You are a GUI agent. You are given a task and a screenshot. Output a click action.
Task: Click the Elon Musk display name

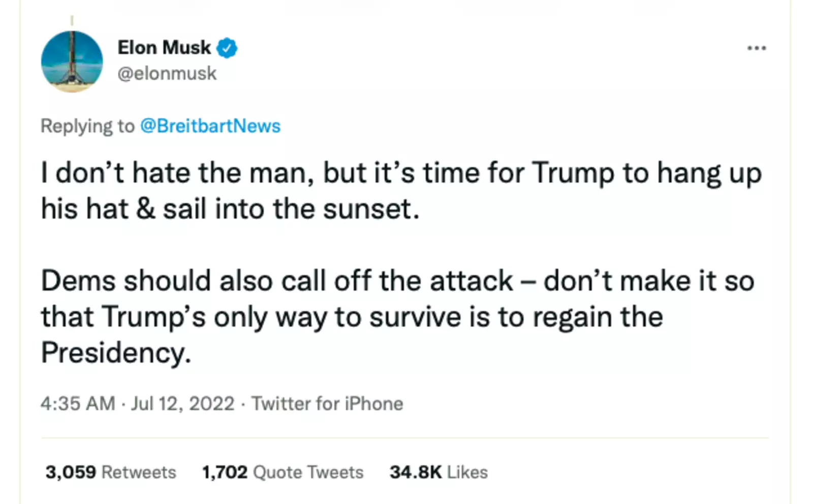coord(164,48)
